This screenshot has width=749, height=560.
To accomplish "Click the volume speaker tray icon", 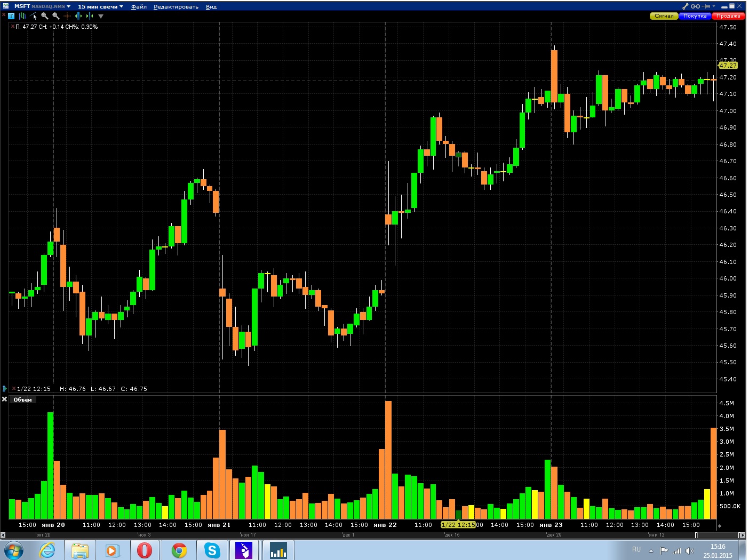I will (x=690, y=550).
